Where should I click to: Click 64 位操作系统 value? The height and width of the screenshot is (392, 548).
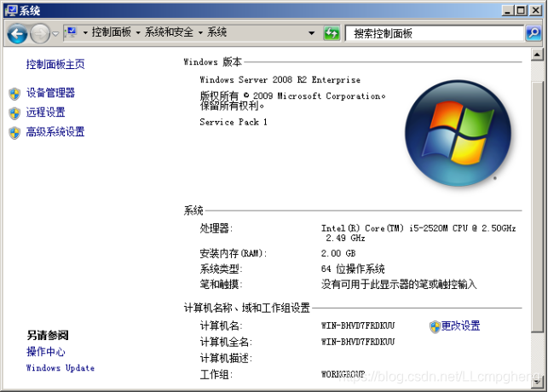[353, 269]
